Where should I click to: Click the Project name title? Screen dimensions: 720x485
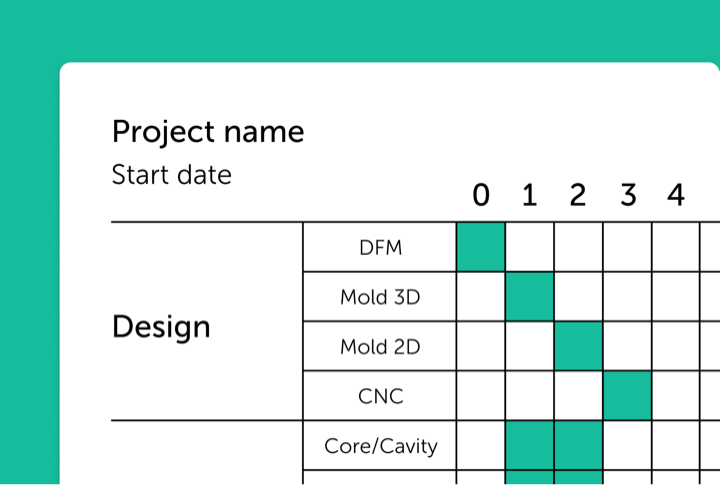coord(208,132)
